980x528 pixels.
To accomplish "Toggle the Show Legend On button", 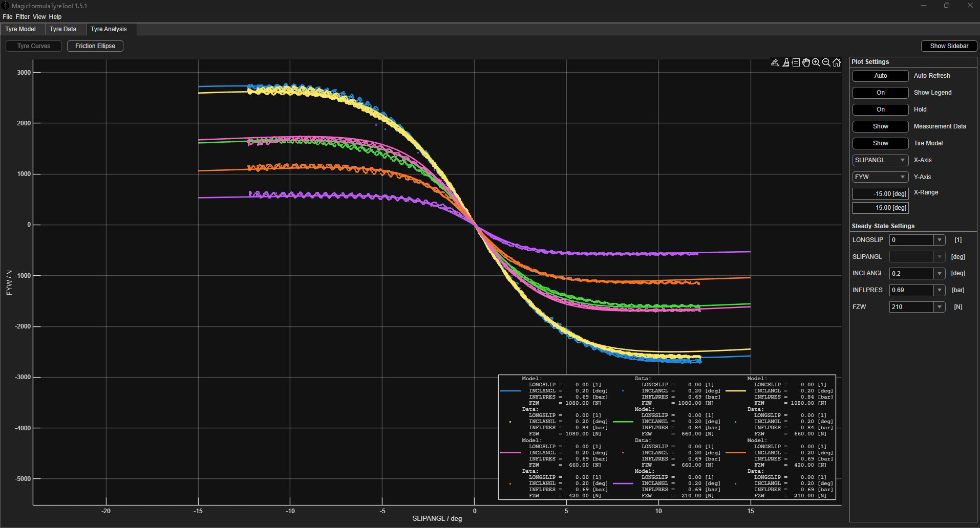I will [x=880, y=93].
